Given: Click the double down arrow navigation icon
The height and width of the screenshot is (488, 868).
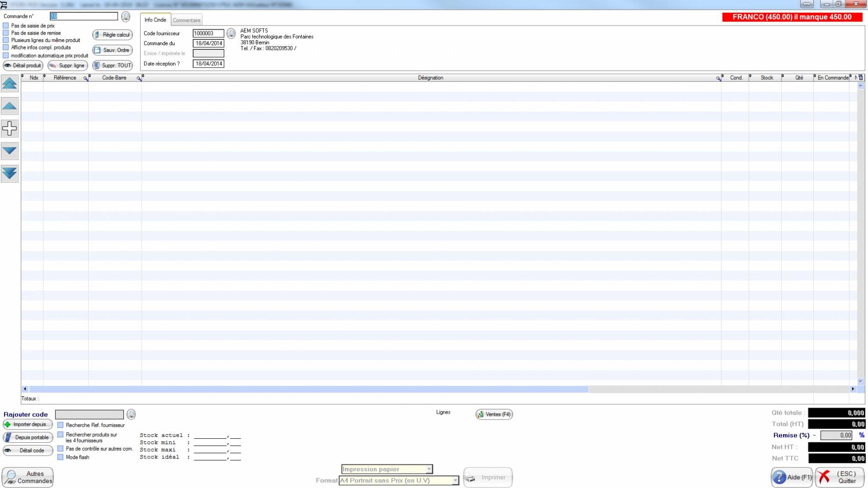Looking at the screenshot, I should 10,173.
